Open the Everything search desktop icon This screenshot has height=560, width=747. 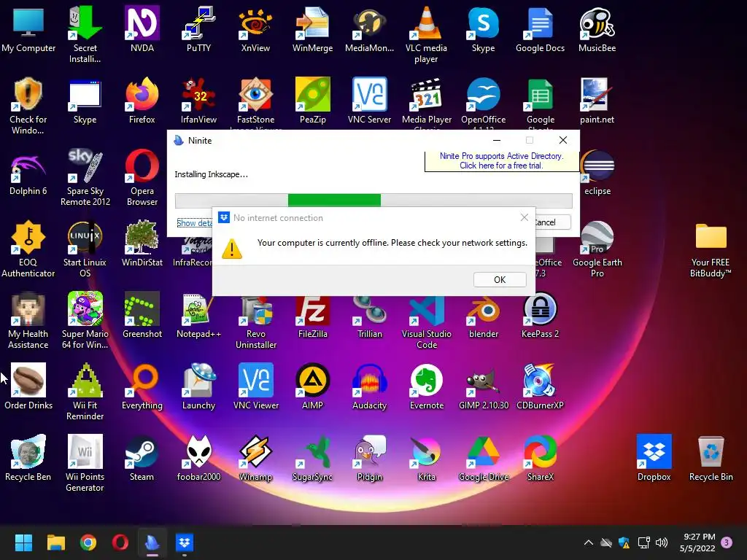142,386
